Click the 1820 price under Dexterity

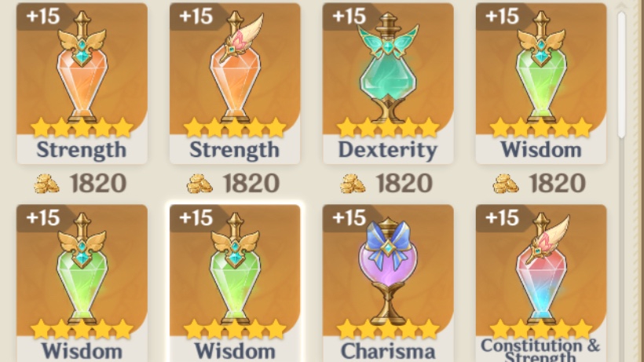pos(404,183)
